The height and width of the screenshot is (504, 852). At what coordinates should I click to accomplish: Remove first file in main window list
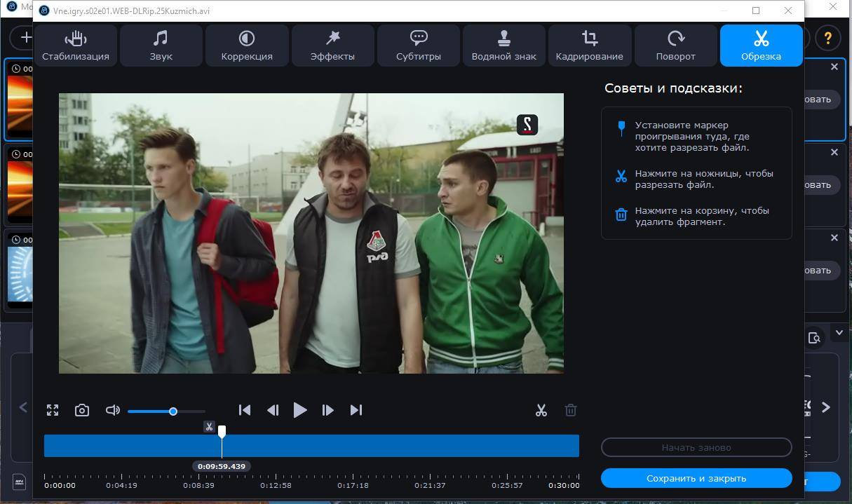(834, 67)
